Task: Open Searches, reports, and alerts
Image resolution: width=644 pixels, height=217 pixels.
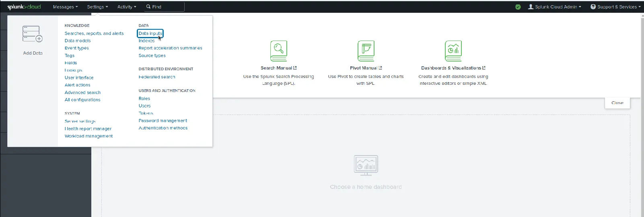Action: (x=94, y=33)
